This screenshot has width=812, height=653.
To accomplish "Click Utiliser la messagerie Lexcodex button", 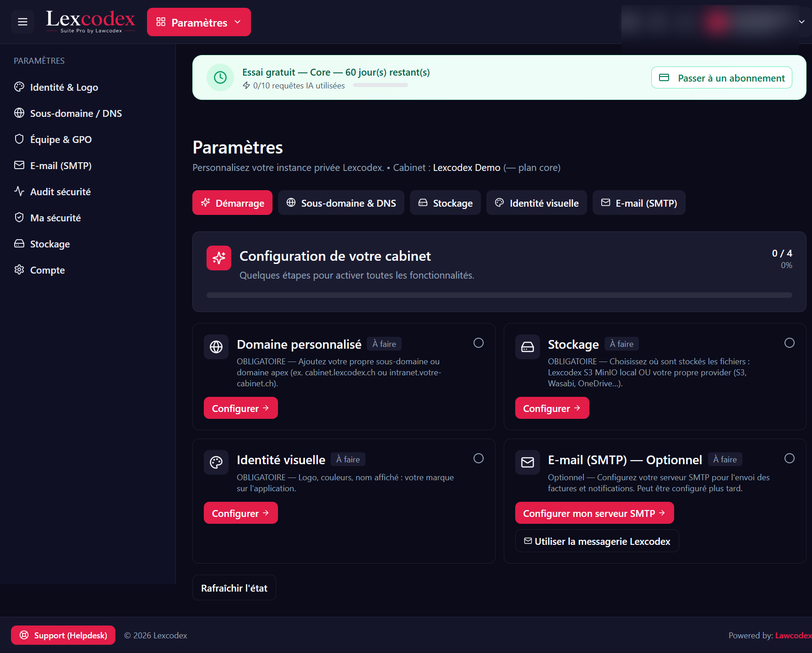I will (597, 541).
